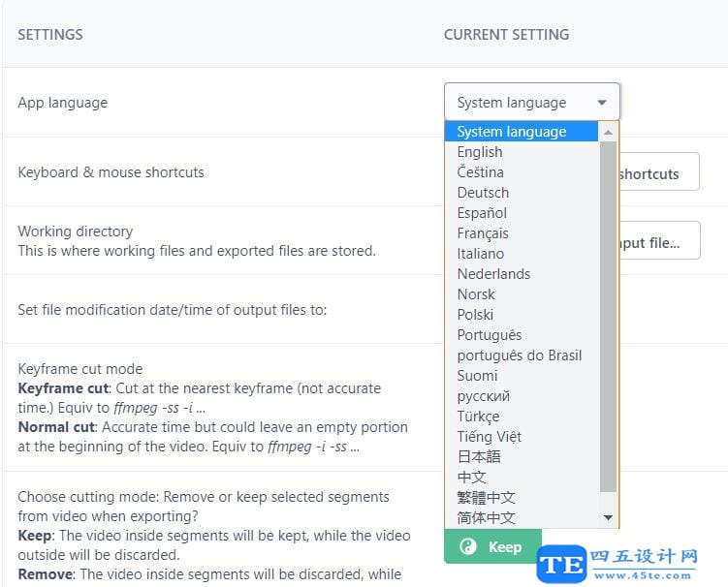The image size is (728, 587).
Task: Click the App language dropdown arrow
Action: coord(602,103)
